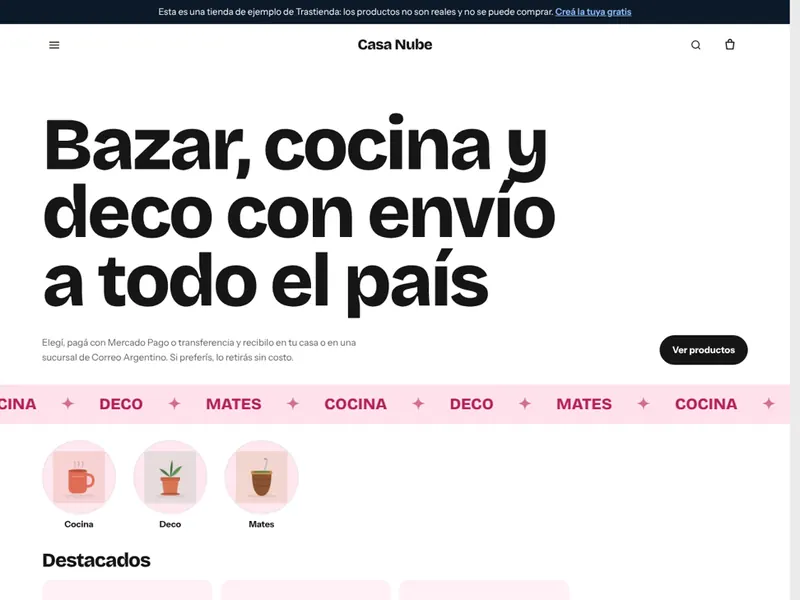
Task: Open the Mates category thumbnail
Action: coord(261,477)
